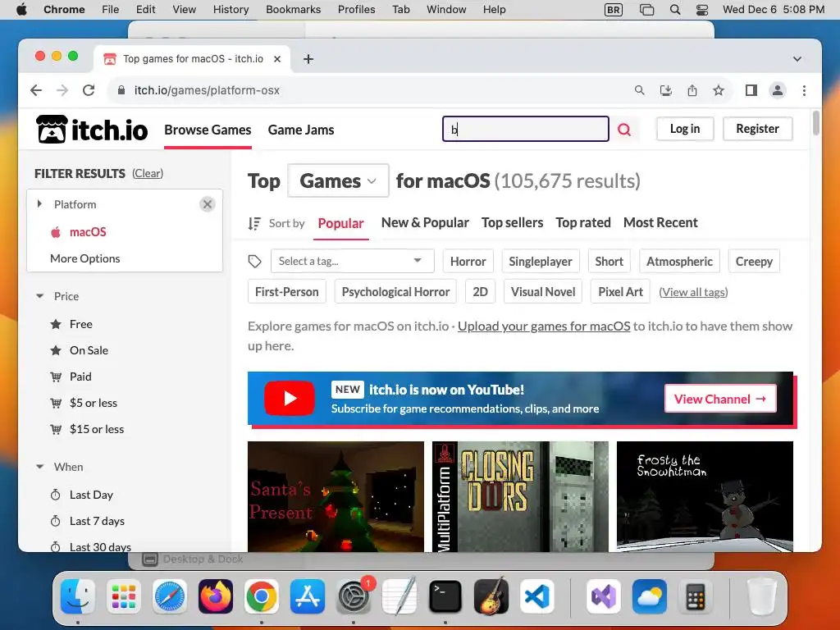Open Calculator from the Dock

pos(696,596)
